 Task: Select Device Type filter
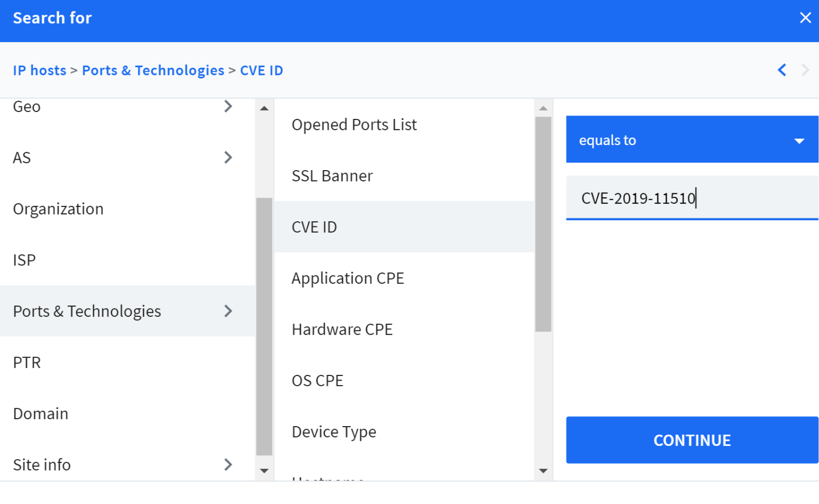[x=334, y=432]
